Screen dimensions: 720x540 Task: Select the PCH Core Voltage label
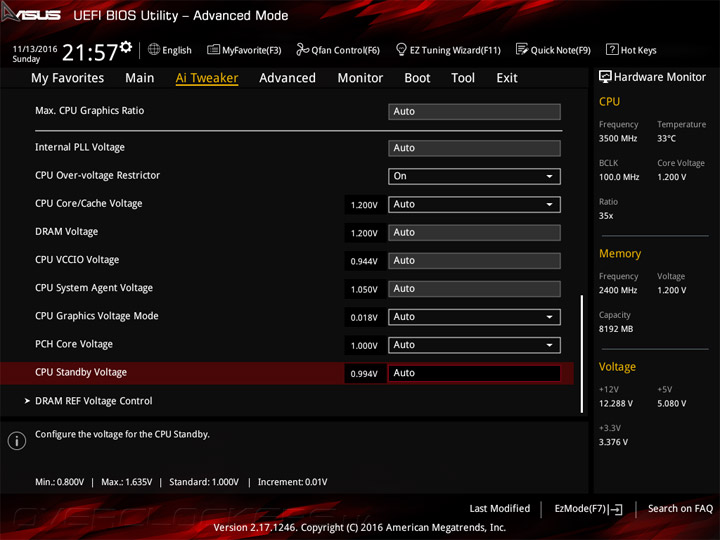pyautogui.click(x=74, y=344)
